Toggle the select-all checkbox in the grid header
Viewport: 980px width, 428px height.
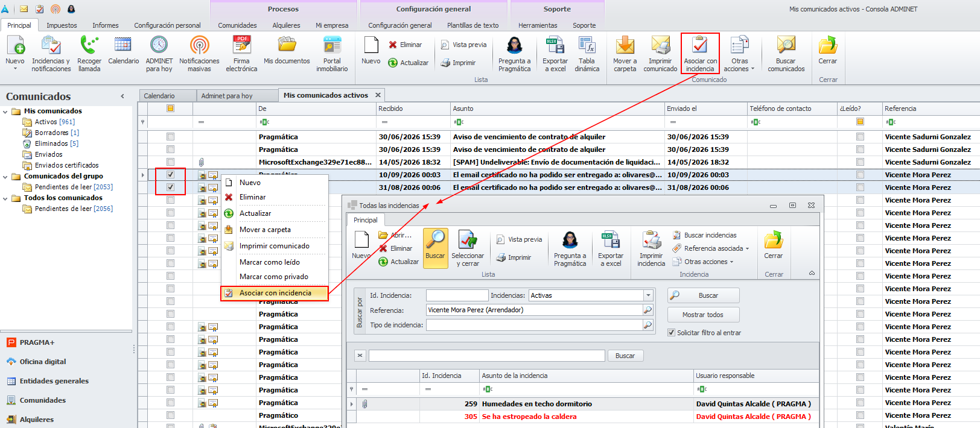point(170,109)
